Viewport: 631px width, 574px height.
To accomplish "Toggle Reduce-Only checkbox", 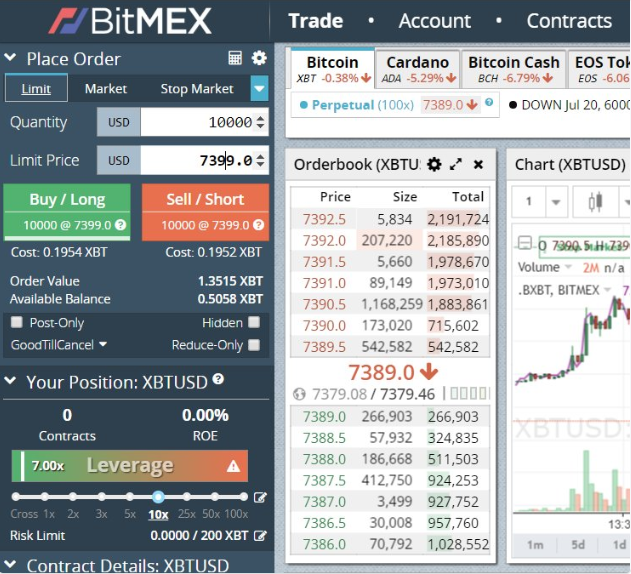I will [254, 345].
